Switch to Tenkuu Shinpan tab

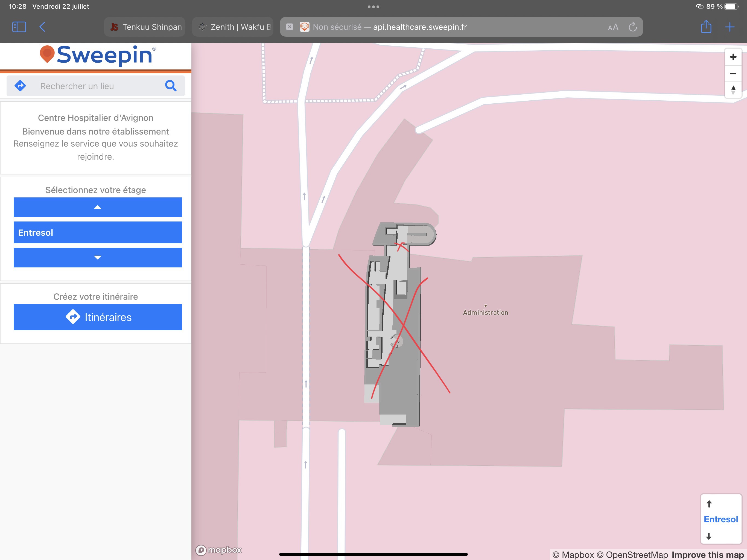(145, 27)
